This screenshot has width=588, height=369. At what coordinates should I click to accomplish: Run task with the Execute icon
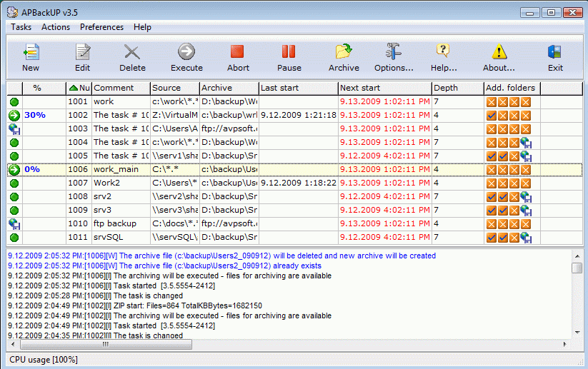coord(186,53)
